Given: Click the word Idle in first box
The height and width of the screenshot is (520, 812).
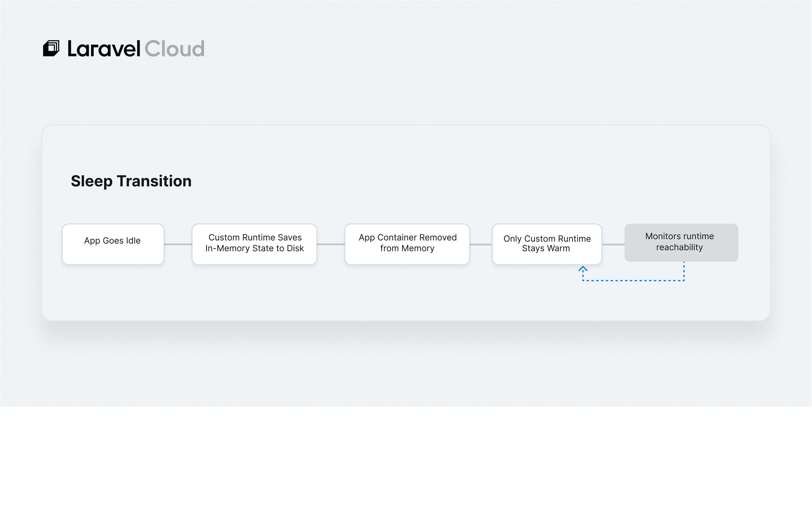Looking at the screenshot, I should [x=133, y=240].
